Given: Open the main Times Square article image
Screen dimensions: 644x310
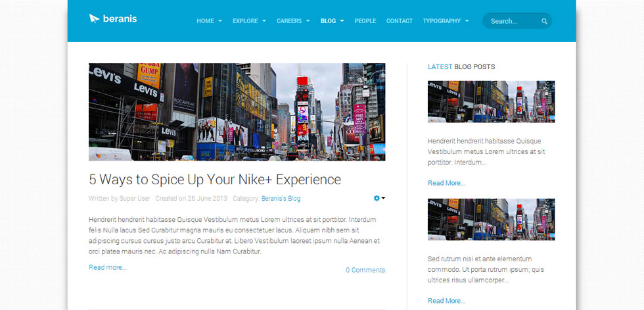Looking at the screenshot, I should click(237, 112).
